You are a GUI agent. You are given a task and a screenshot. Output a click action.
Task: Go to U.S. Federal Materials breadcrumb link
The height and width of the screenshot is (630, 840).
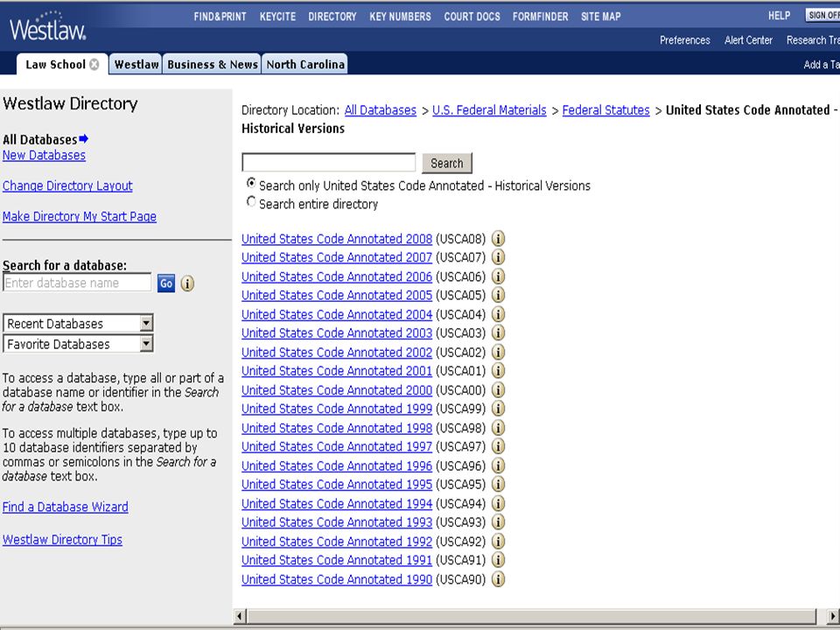(489, 110)
